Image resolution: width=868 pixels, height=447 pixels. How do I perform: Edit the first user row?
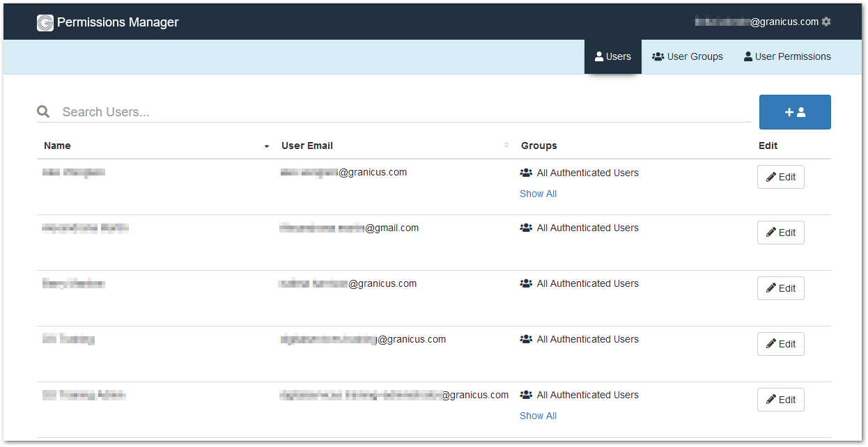pos(781,177)
